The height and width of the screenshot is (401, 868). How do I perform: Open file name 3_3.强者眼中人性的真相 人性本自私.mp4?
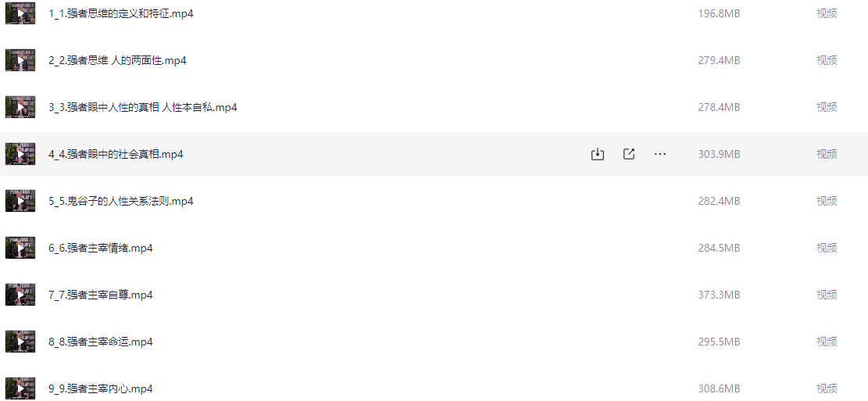point(143,107)
